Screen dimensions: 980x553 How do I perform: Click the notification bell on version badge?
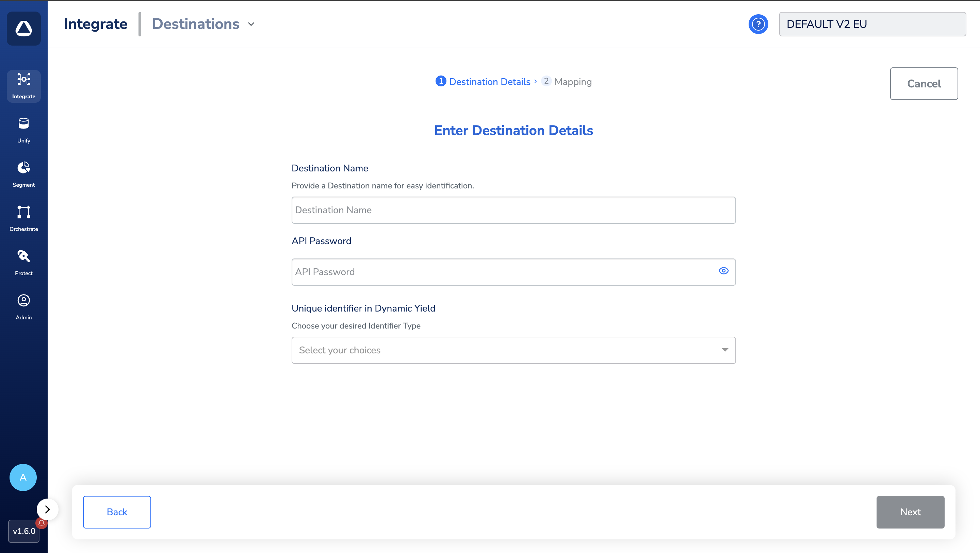[x=42, y=523]
